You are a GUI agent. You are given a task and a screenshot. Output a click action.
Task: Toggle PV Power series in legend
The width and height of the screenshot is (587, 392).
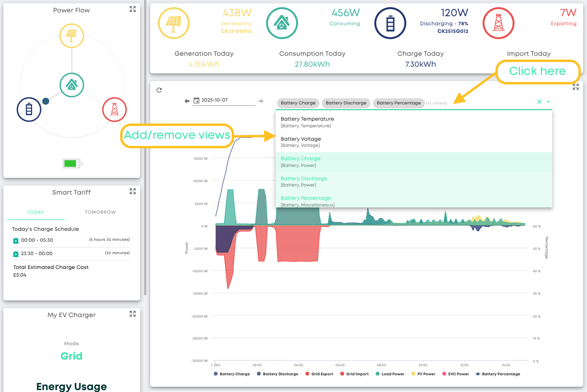coord(422,374)
